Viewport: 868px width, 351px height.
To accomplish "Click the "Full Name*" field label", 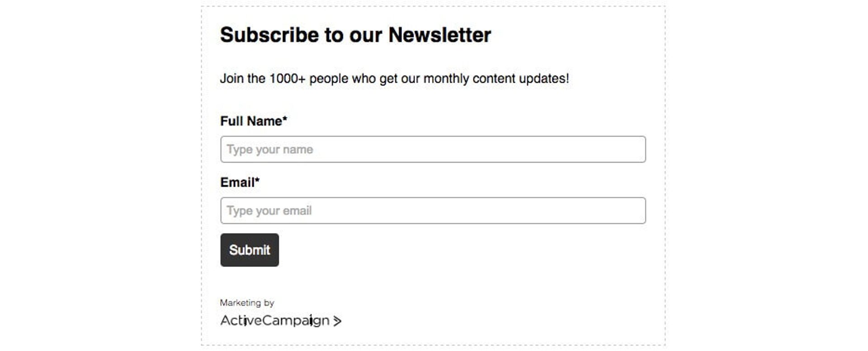I will click(251, 121).
